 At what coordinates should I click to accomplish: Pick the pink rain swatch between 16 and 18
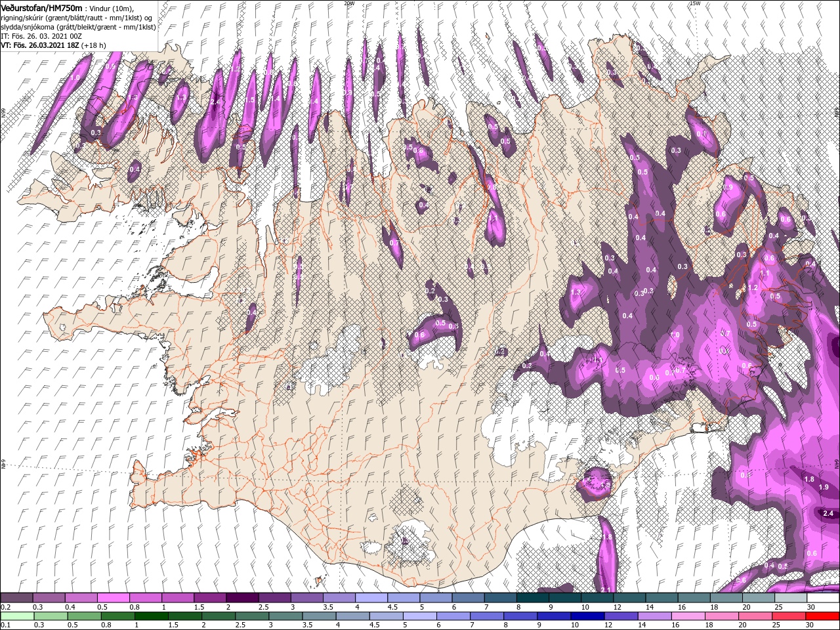coord(688,616)
